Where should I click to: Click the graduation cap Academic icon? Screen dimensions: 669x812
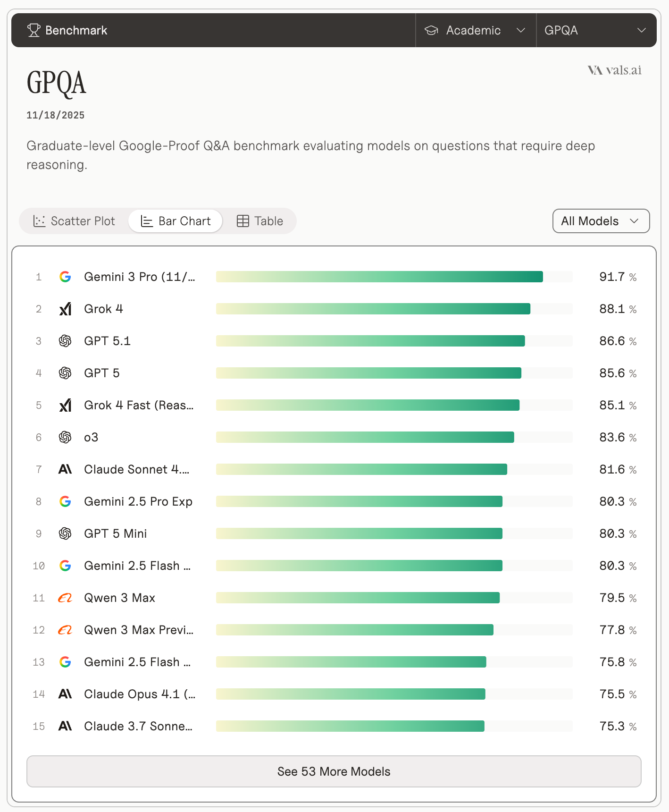[x=431, y=30]
